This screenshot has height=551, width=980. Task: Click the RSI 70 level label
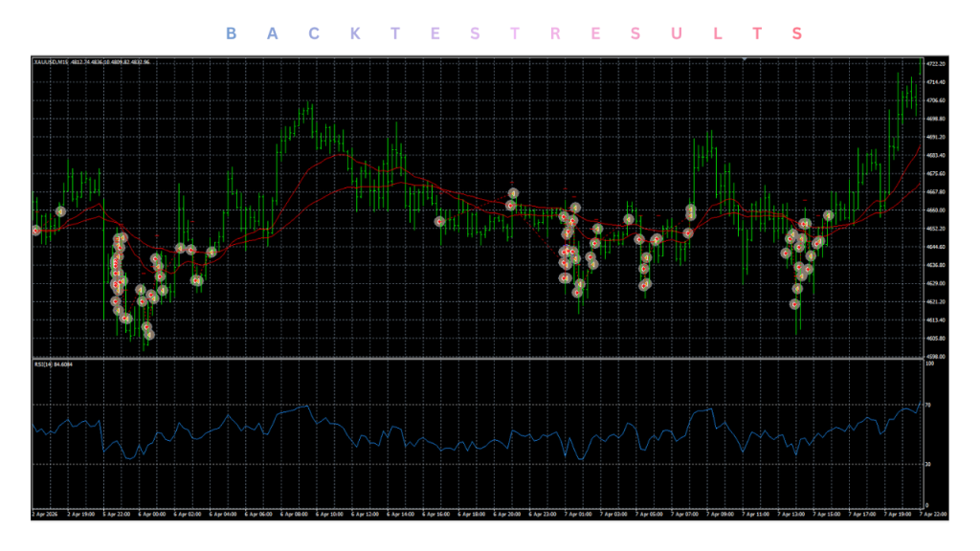(x=928, y=405)
